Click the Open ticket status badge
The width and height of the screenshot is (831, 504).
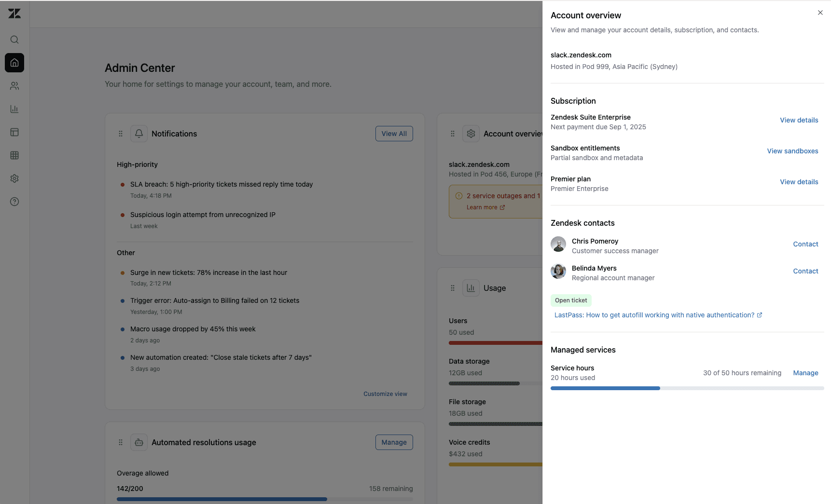tap(571, 300)
